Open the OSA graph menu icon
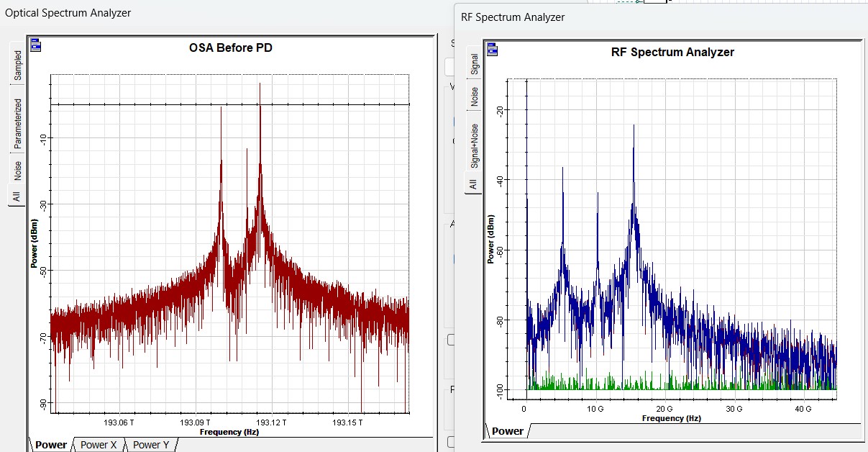Viewport: 868px width, 452px height. tap(36, 46)
